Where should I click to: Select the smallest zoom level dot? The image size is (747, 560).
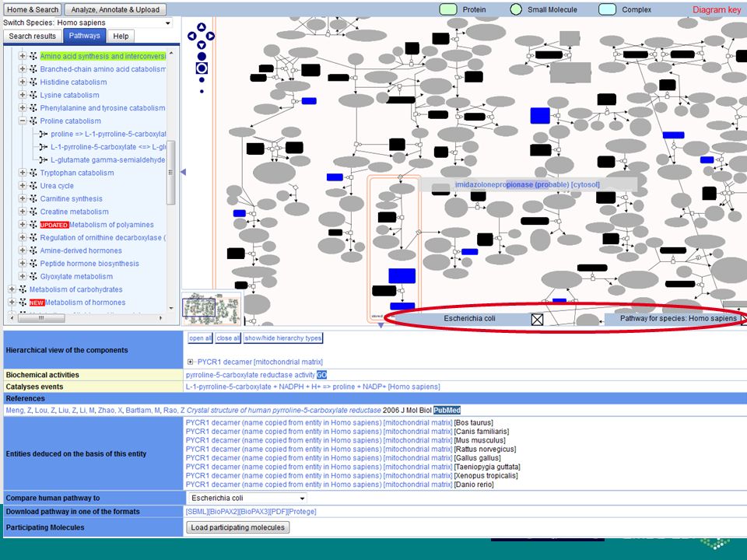pyautogui.click(x=202, y=91)
